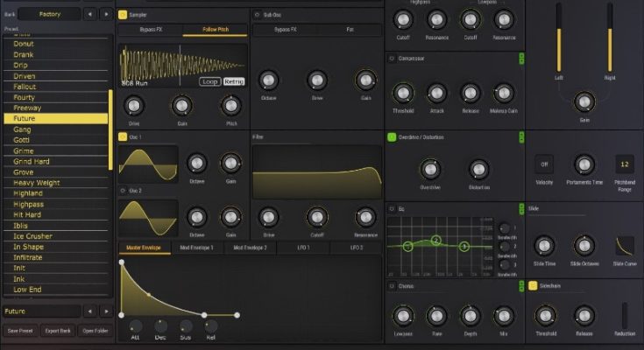Click the Sub Osc Octave knob
Screen dimensions: 644x350
268,80
